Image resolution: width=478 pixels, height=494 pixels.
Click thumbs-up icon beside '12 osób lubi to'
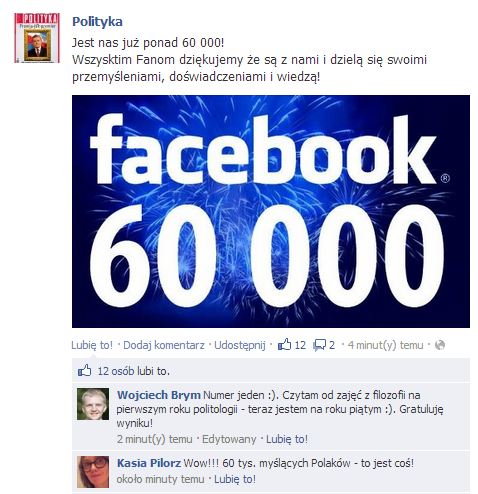pos(84,371)
